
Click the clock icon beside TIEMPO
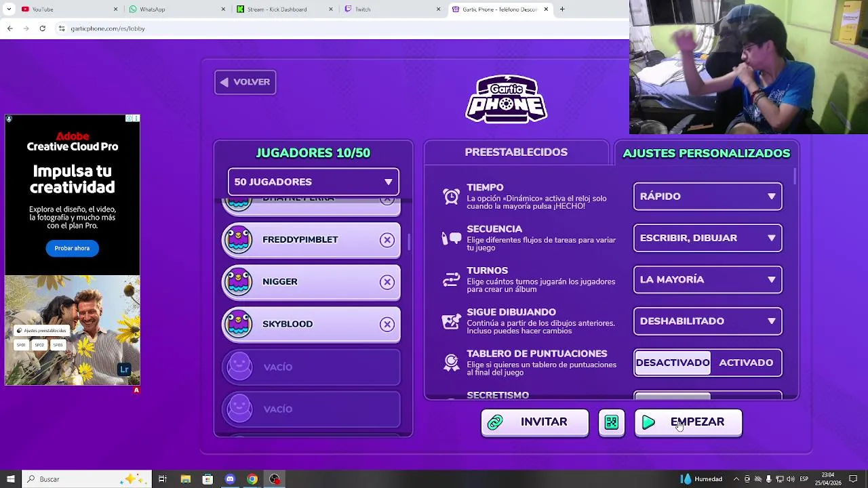[x=451, y=197]
